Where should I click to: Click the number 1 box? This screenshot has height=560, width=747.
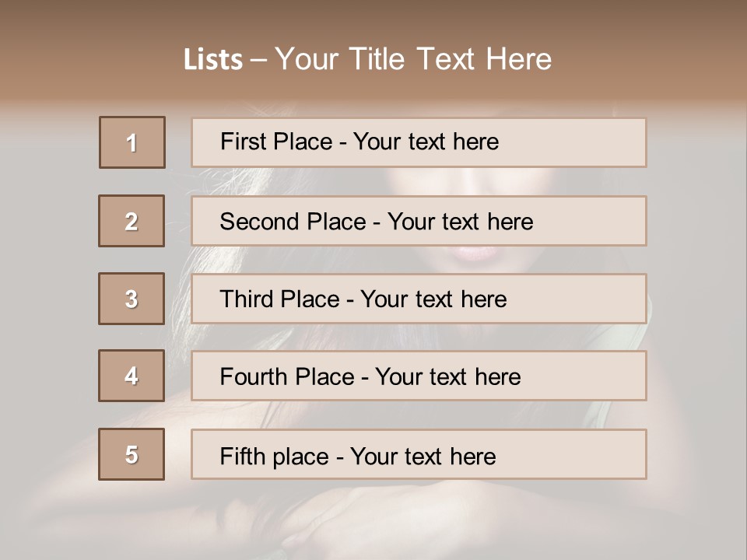tap(132, 142)
